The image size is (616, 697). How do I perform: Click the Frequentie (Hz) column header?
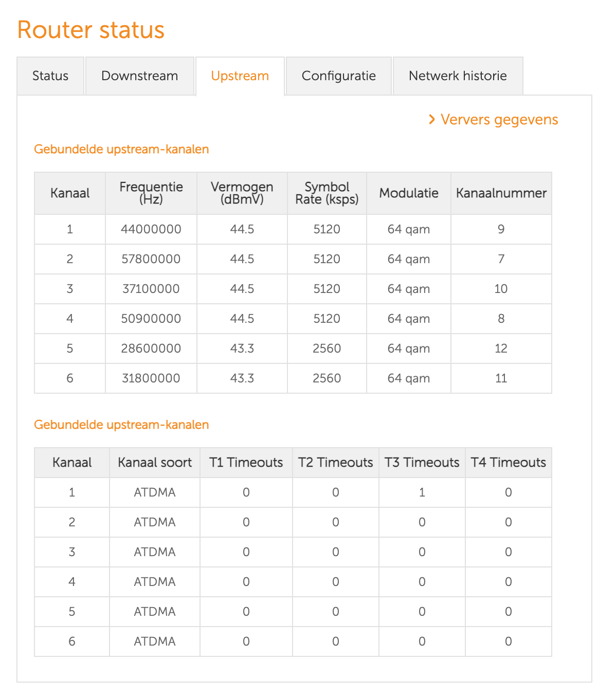coord(151,193)
